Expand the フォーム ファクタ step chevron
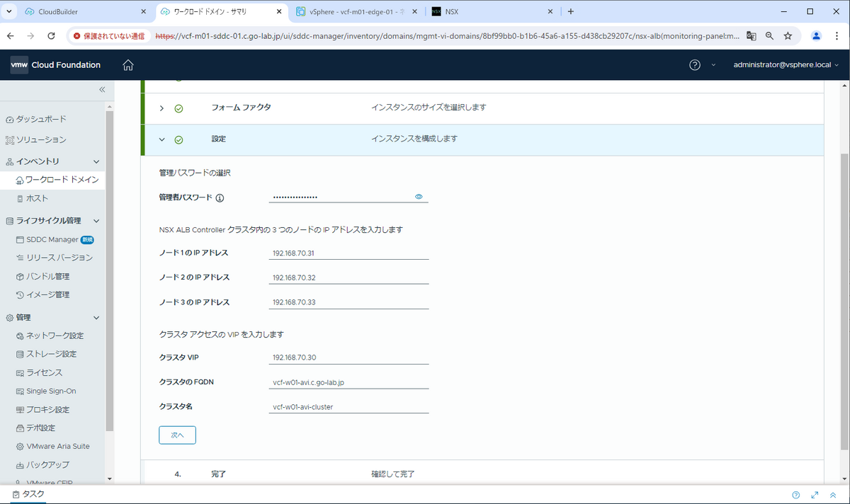The width and height of the screenshot is (850, 504). coord(161,108)
